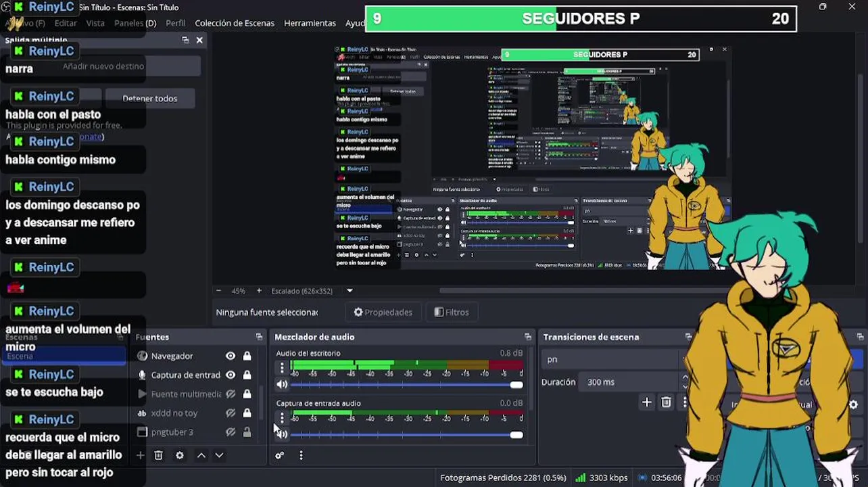
Task: Close the salida múltiple panel
Action: pyautogui.click(x=199, y=40)
